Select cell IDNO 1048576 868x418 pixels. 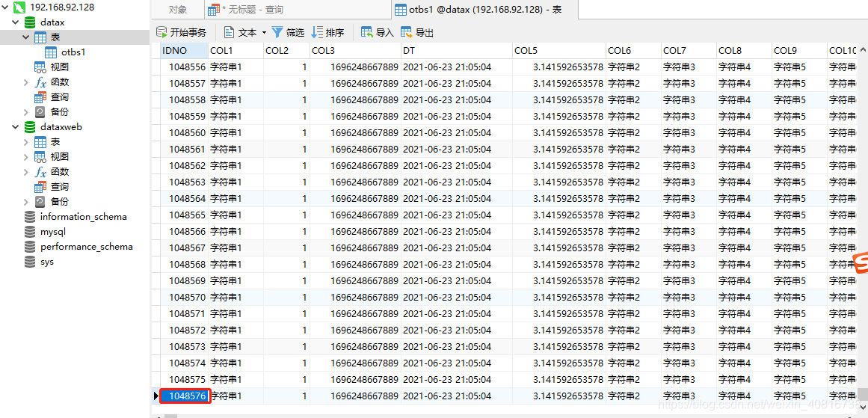pyautogui.click(x=185, y=396)
